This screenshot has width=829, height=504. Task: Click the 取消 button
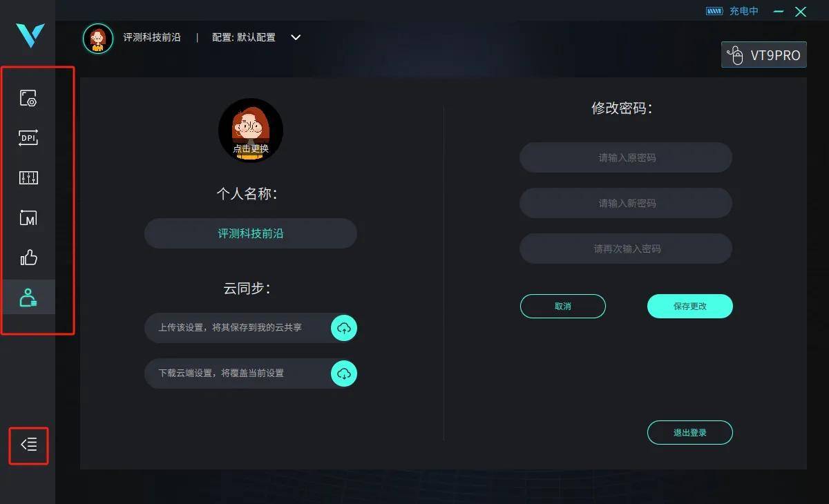click(563, 306)
